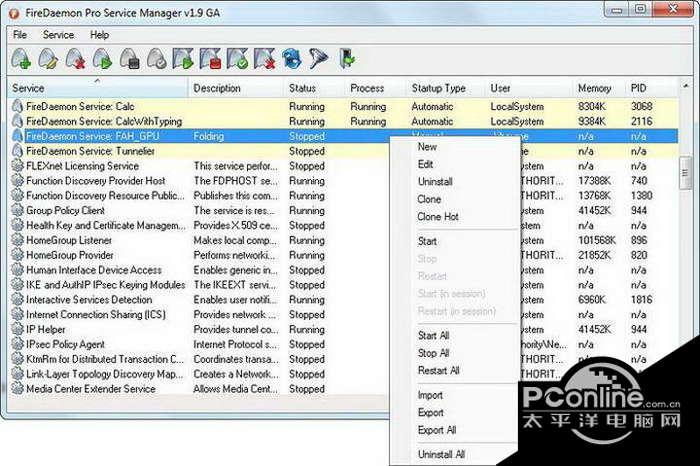Click the Uninstall All services toolbar icon
This screenshot has height=466, width=700.
(265, 59)
